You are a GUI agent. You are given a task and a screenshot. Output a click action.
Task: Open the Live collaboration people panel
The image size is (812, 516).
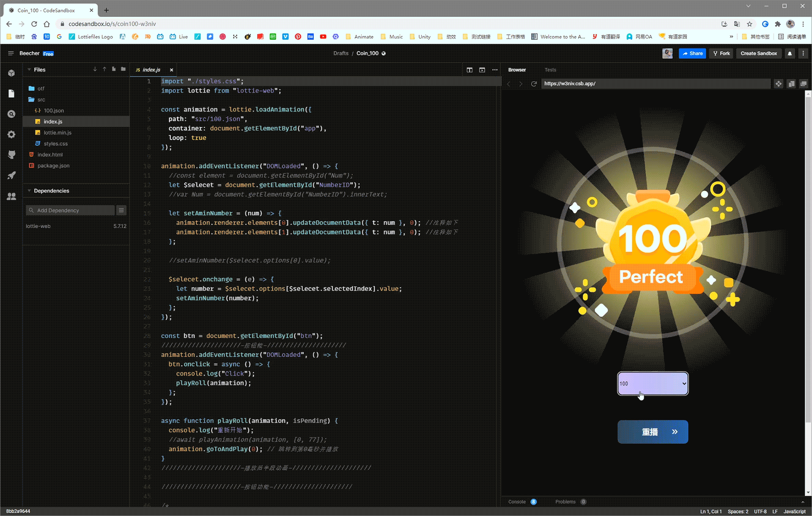tap(11, 196)
